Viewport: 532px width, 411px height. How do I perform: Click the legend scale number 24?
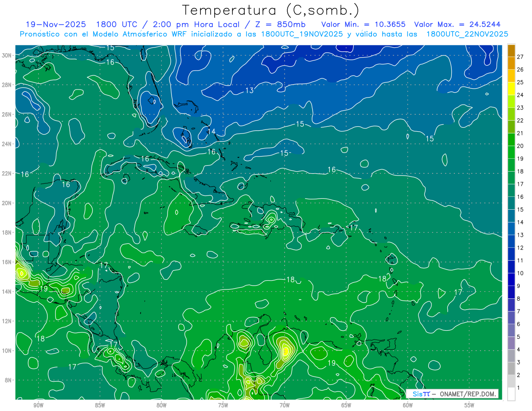520,95
